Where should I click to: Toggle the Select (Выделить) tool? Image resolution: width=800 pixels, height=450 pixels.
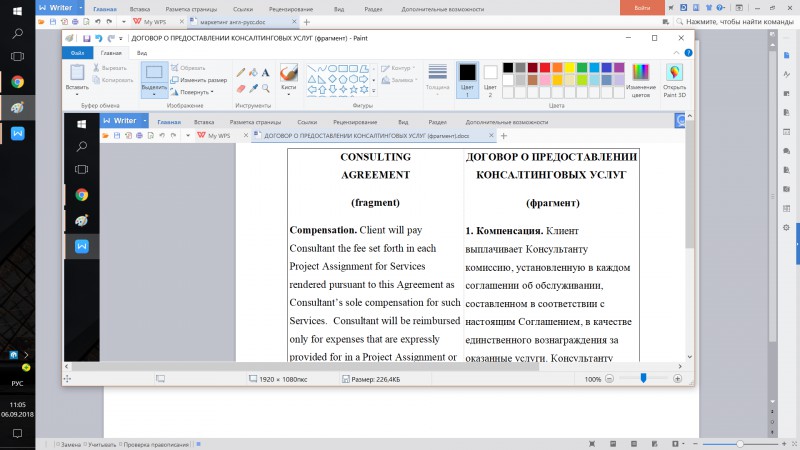pos(153,73)
